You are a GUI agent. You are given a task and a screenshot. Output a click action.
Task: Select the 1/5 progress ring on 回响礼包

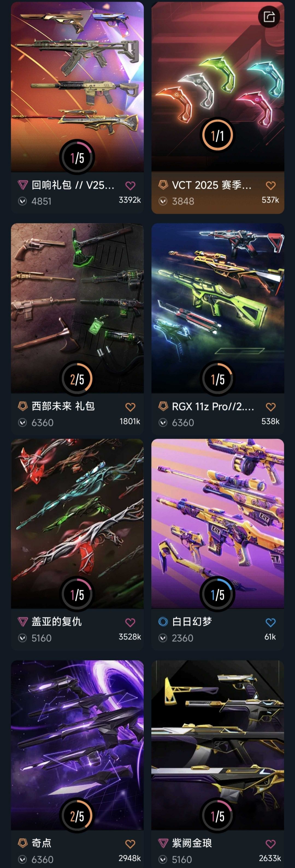(x=77, y=157)
